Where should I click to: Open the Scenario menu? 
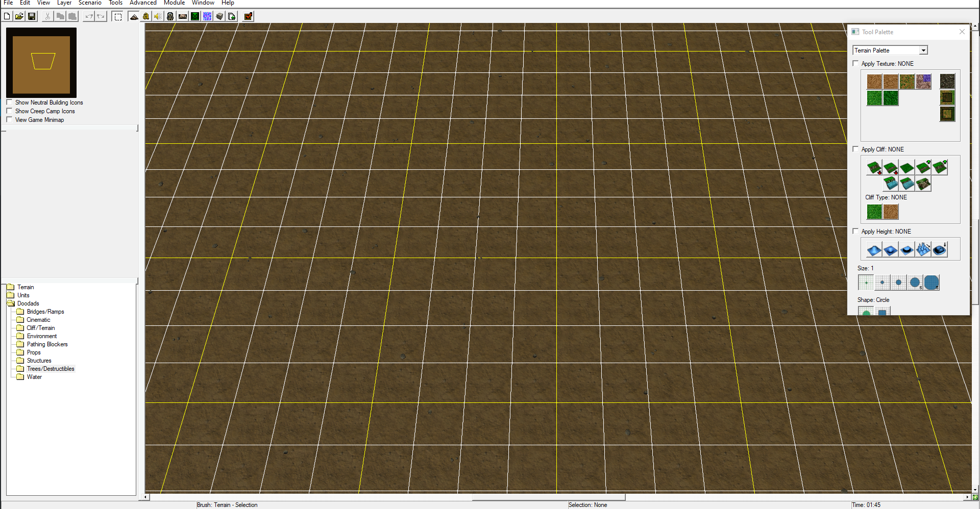tap(90, 3)
